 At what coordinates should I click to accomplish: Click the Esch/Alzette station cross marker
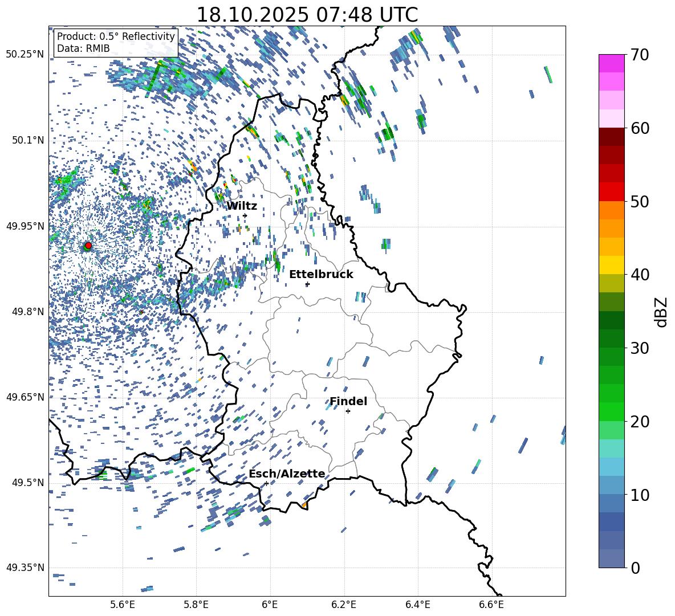click(x=266, y=483)
